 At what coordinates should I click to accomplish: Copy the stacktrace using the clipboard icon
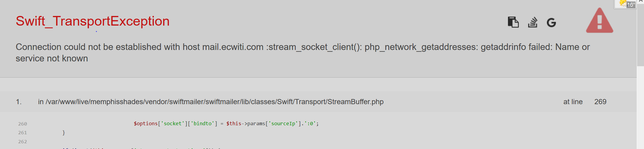tap(513, 22)
